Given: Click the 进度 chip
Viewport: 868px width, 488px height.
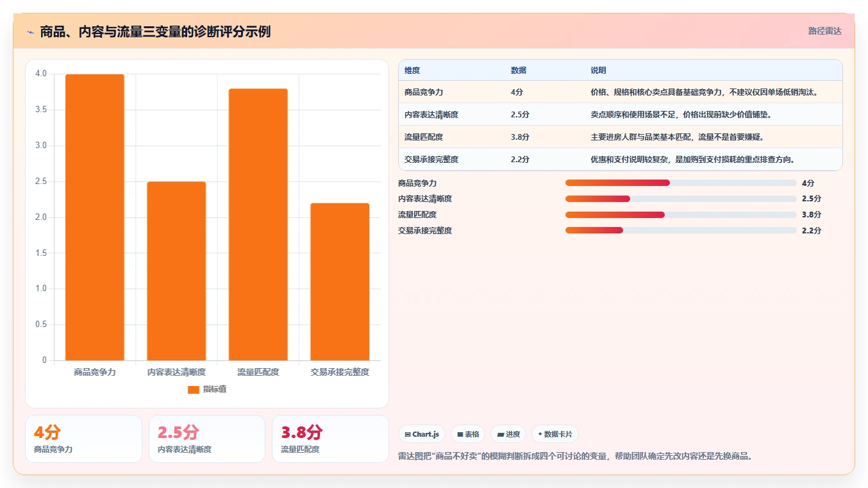Looking at the screenshot, I should pyautogui.click(x=508, y=434).
